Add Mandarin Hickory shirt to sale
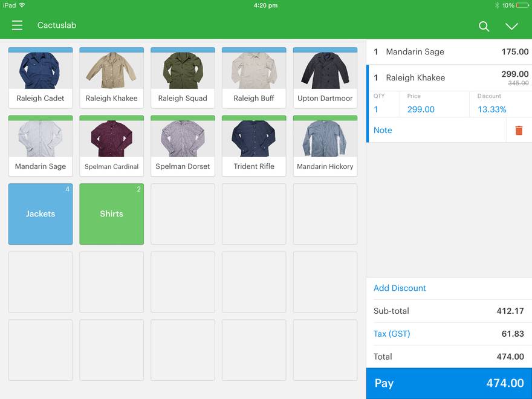532x399 pixels. 325,146
